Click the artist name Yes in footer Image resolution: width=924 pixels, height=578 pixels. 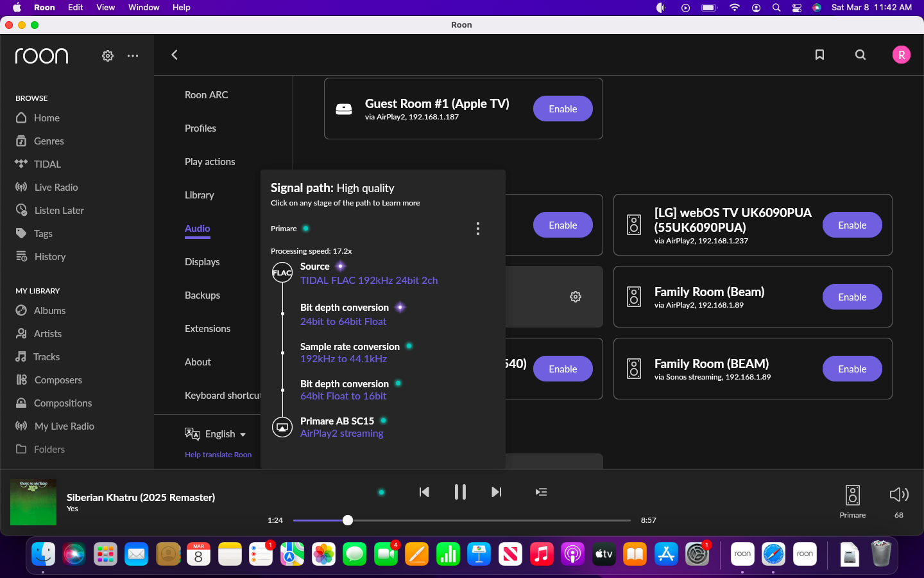pos(73,509)
